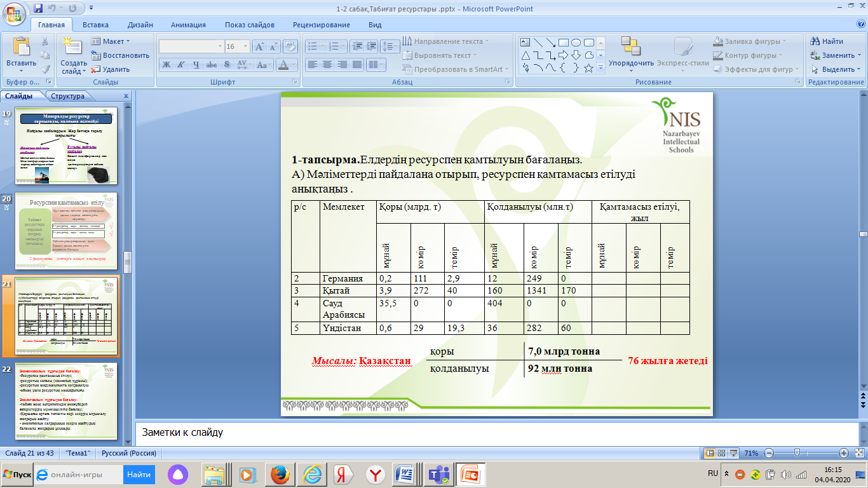The height and width of the screenshot is (488, 868).
Task: Open PowerPoint Help
Action: click(x=861, y=24)
